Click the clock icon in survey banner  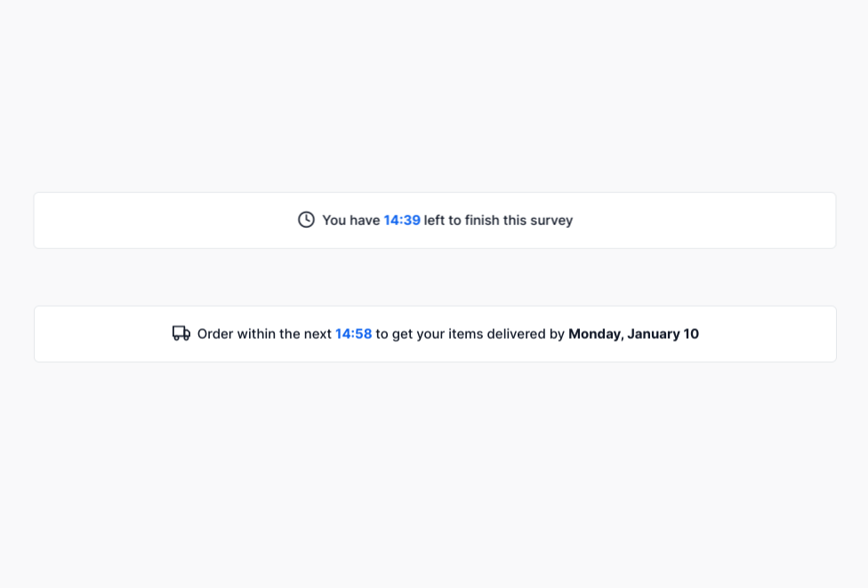coord(306,220)
